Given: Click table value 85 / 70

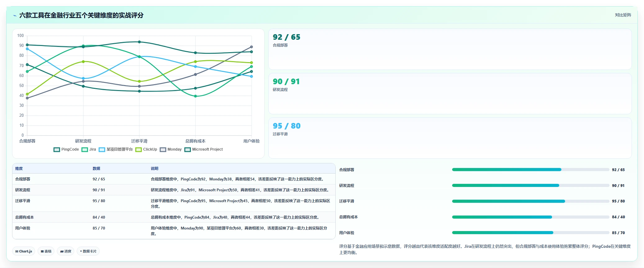Looking at the screenshot, I should pos(99,228).
